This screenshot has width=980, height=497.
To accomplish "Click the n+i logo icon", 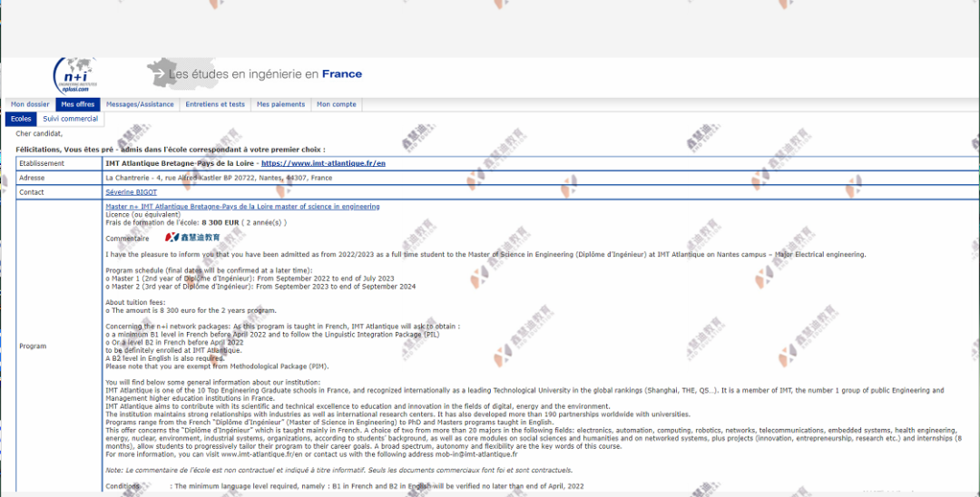I will 75,76.
